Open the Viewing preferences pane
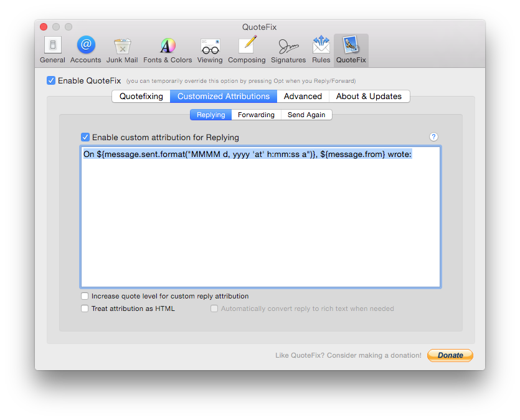 [x=210, y=50]
